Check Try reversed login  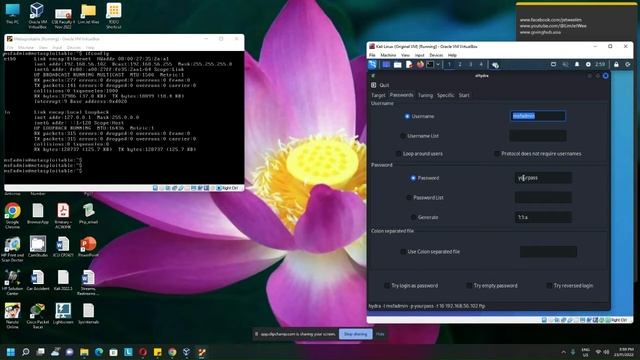click(549, 286)
